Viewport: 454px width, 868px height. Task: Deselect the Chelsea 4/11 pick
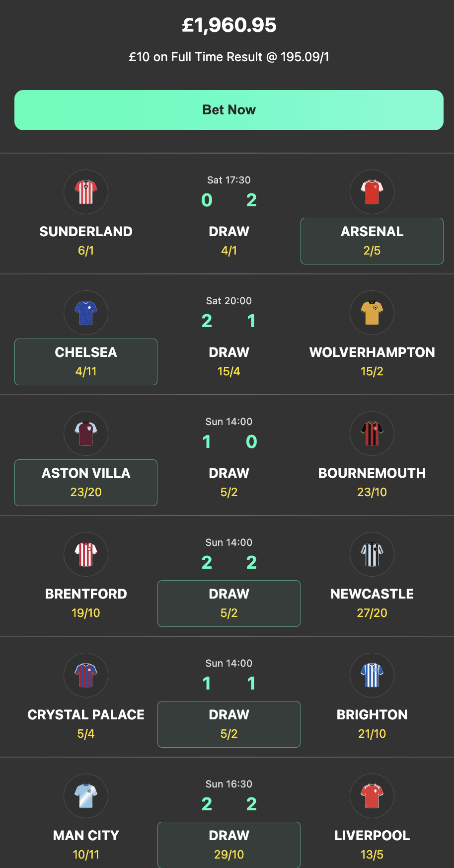[x=85, y=362]
